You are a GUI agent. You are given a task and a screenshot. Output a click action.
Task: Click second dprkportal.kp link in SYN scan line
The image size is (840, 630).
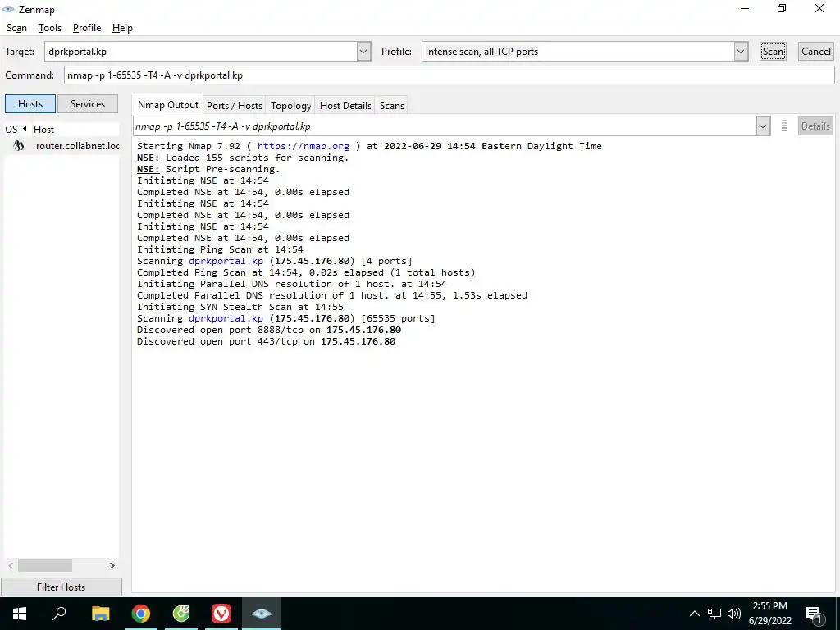[x=226, y=318]
